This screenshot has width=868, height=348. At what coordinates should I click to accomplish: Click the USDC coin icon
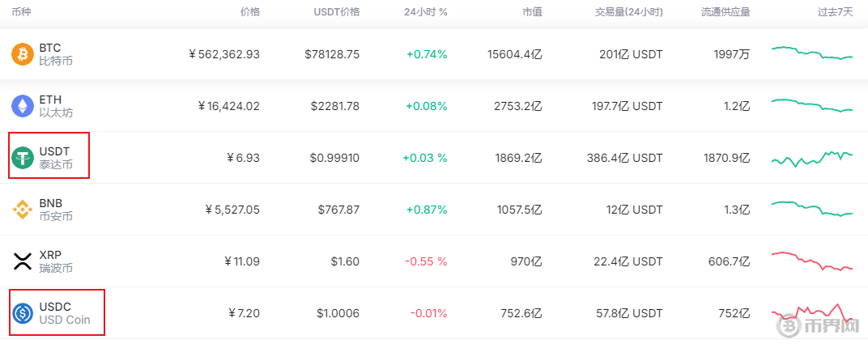click(x=22, y=312)
